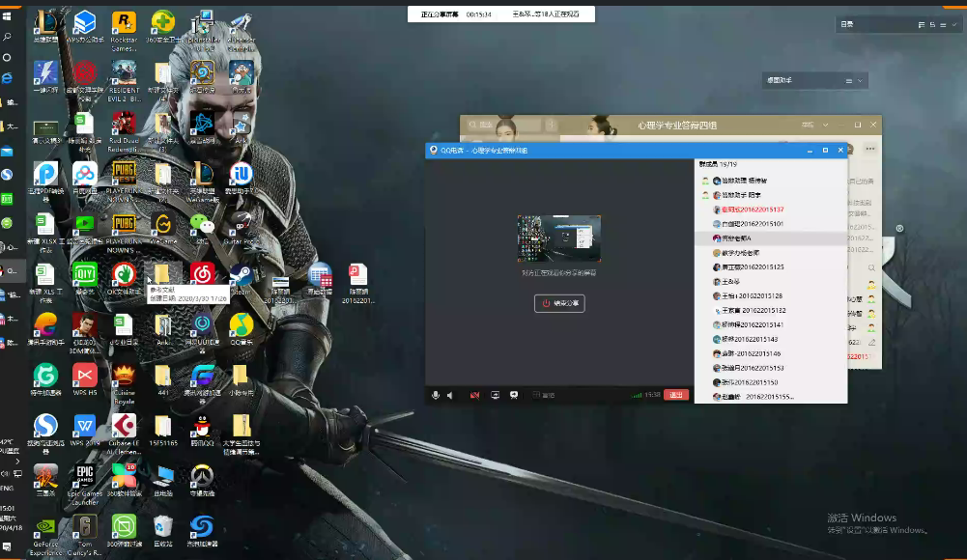Image resolution: width=967 pixels, height=560 pixels.
Task: Mute the microphone in QQ call
Action: pyautogui.click(x=436, y=395)
